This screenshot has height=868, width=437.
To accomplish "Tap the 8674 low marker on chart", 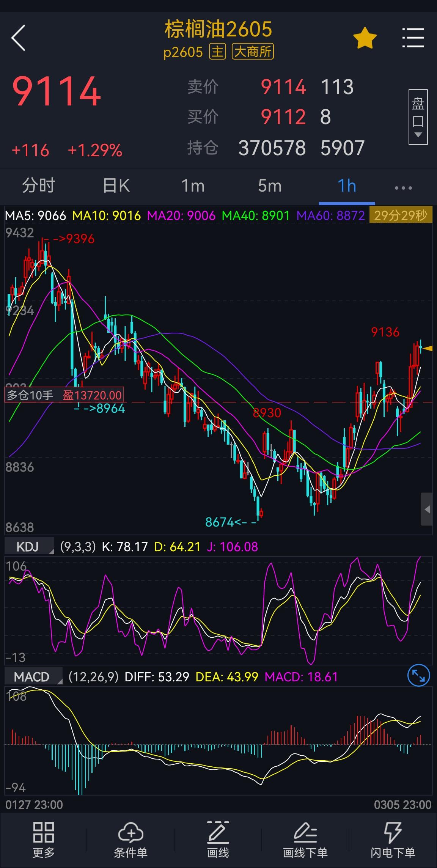I will [x=220, y=522].
